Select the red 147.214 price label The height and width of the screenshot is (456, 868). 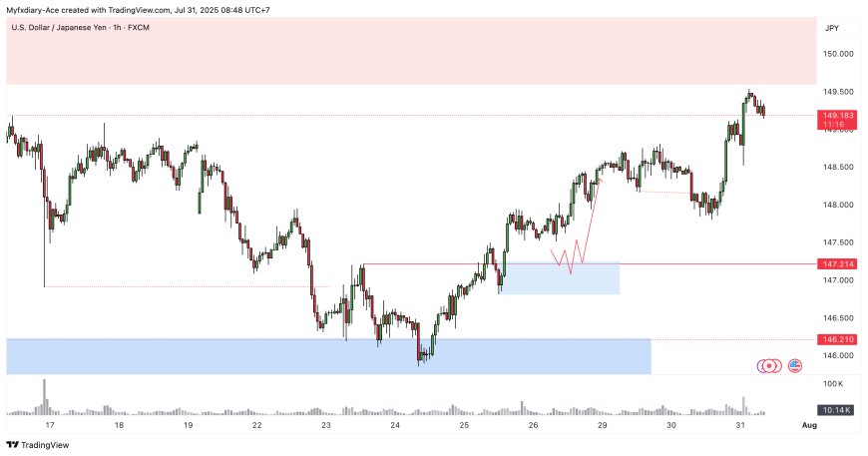coord(836,264)
